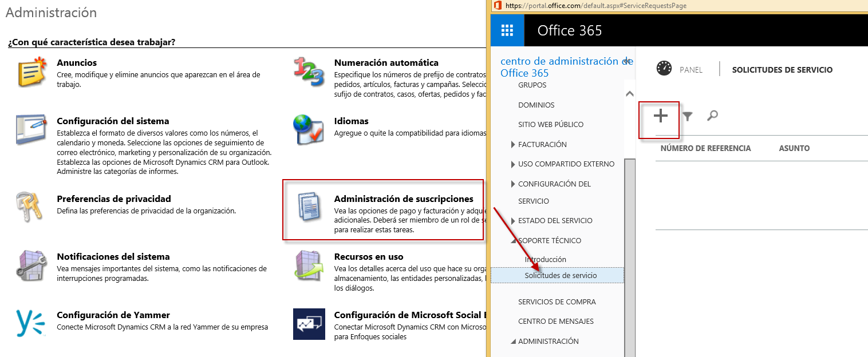Open Configuración del sistema link
The width and height of the screenshot is (868, 357).
(x=113, y=121)
